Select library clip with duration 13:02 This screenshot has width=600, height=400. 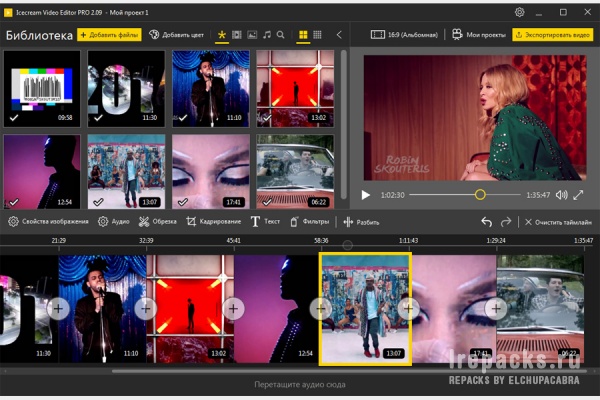(x=295, y=88)
